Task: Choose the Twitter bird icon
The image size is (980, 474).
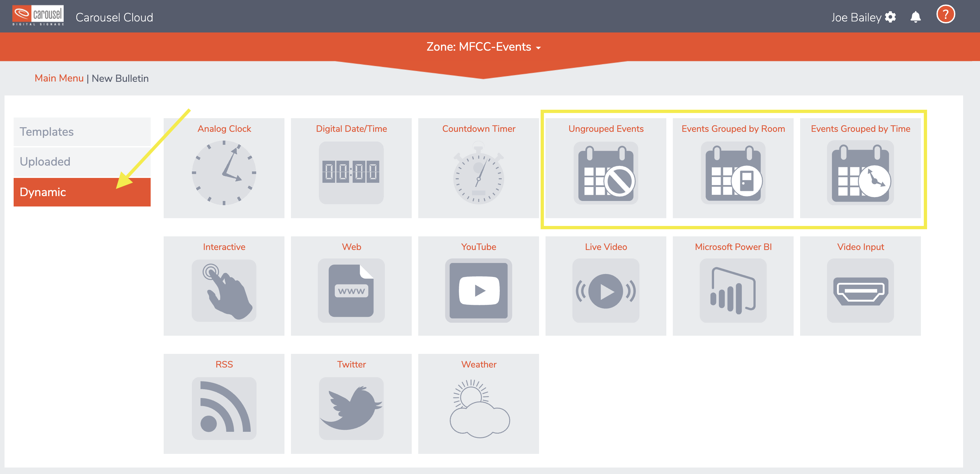Action: pyautogui.click(x=351, y=408)
